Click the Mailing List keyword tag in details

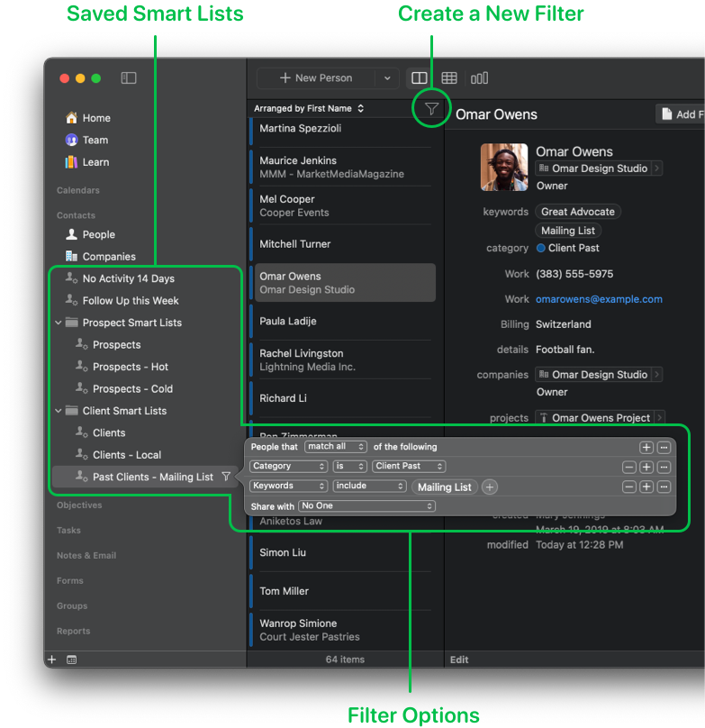568,231
